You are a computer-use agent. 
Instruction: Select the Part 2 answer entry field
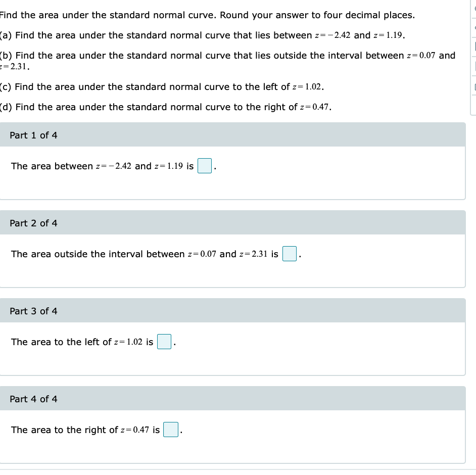point(289,254)
